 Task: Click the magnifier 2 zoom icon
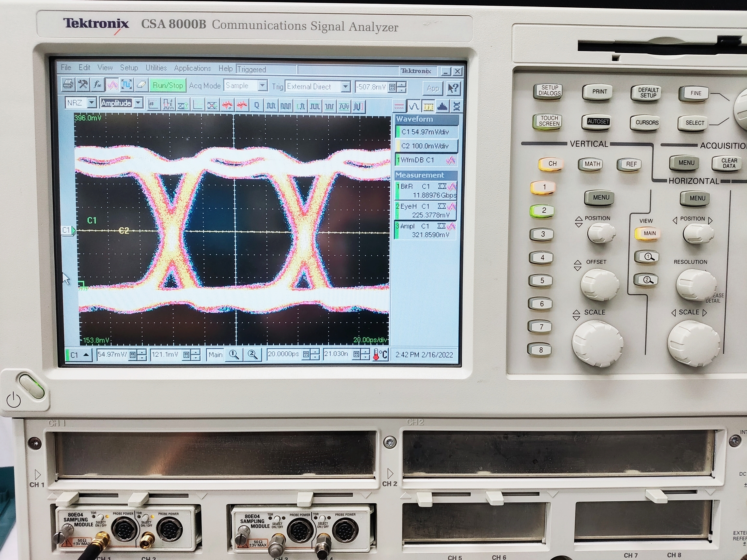click(x=252, y=355)
